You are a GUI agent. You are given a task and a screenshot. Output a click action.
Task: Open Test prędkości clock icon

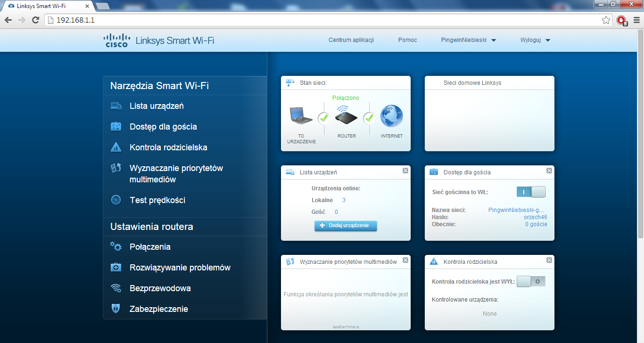click(x=116, y=200)
